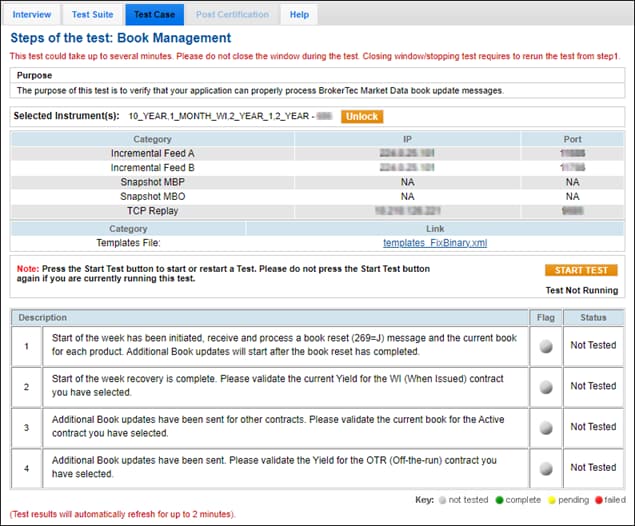Click the Incremental Feed A row
Screen dimensions: 635x526
click(152, 154)
